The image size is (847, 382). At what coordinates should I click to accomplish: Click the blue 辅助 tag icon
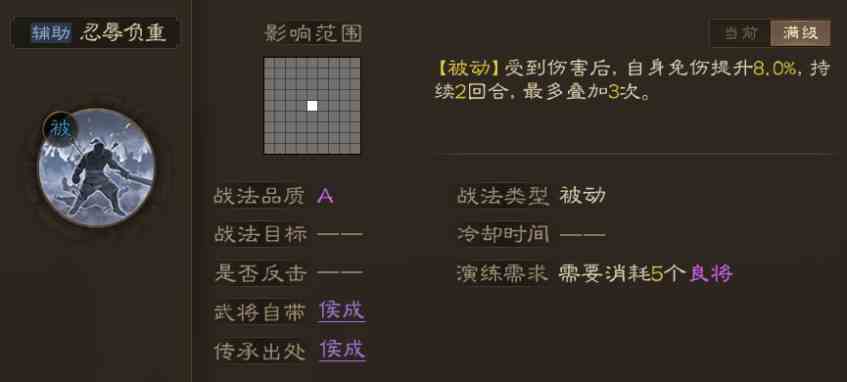click(x=51, y=33)
